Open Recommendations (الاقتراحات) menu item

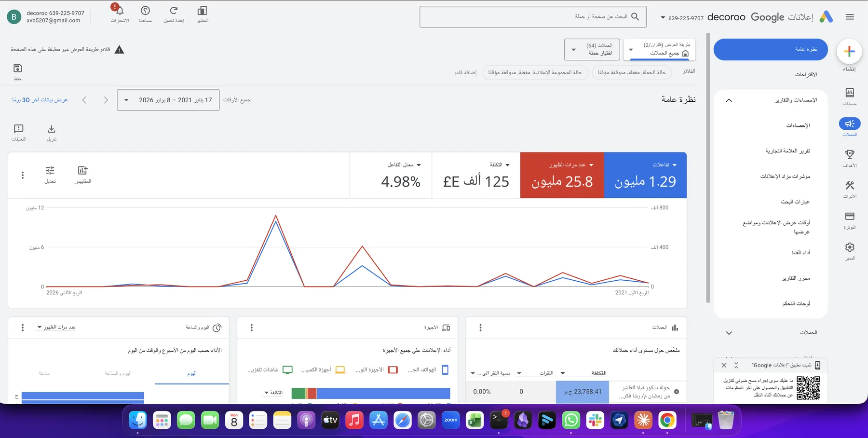pos(806,75)
